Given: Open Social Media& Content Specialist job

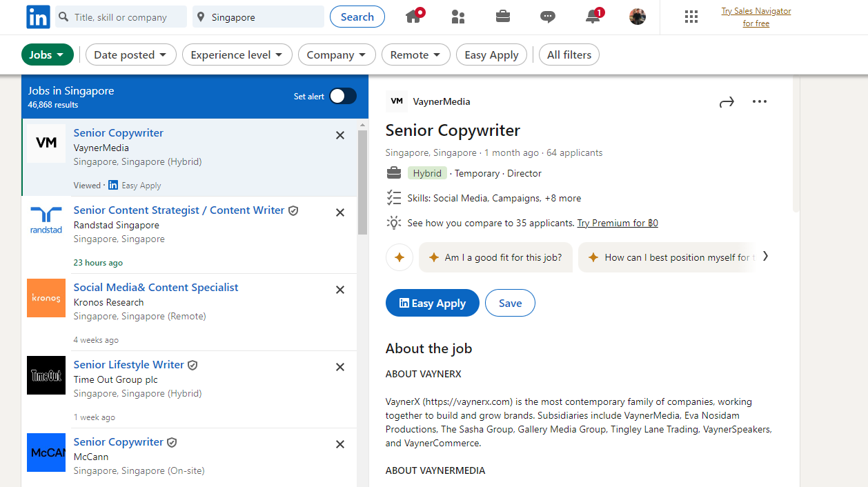Looking at the screenshot, I should coord(156,287).
